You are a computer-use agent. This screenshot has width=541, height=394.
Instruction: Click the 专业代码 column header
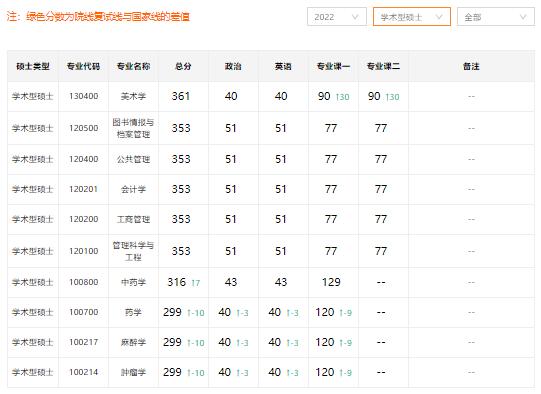click(x=83, y=66)
